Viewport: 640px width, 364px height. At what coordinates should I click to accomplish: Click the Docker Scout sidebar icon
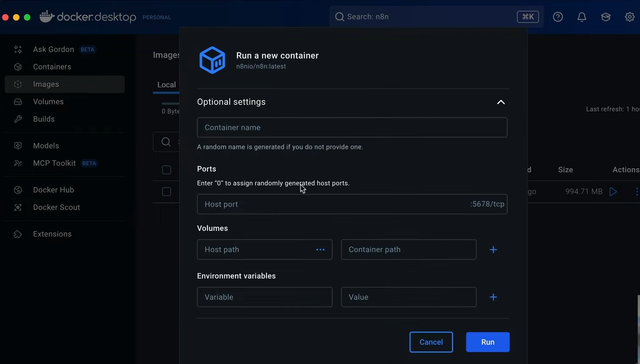point(18,207)
